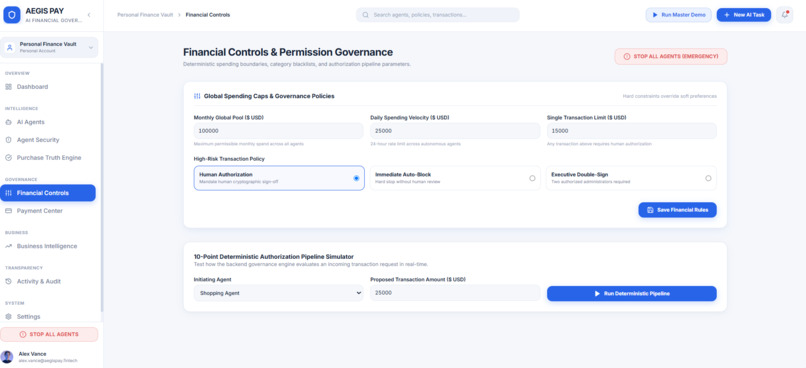The width and height of the screenshot is (806, 368).
Task: Open notifications bell
Action: click(x=785, y=15)
